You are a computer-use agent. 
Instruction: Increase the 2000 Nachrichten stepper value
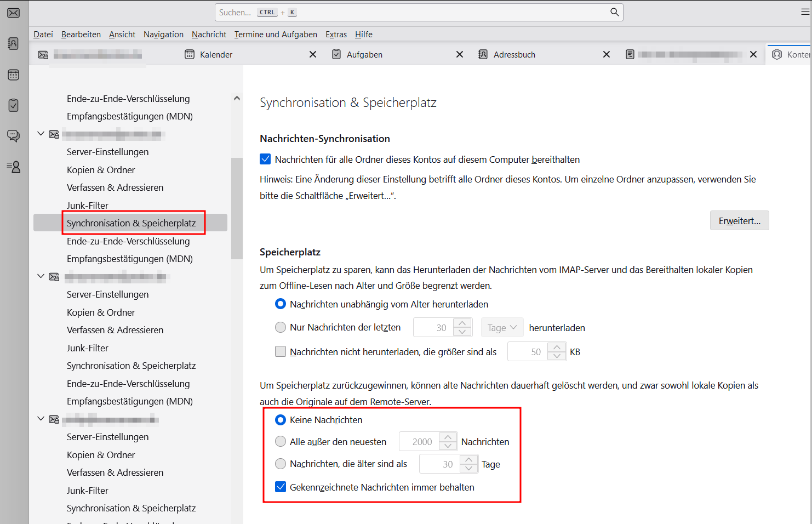[448, 437]
